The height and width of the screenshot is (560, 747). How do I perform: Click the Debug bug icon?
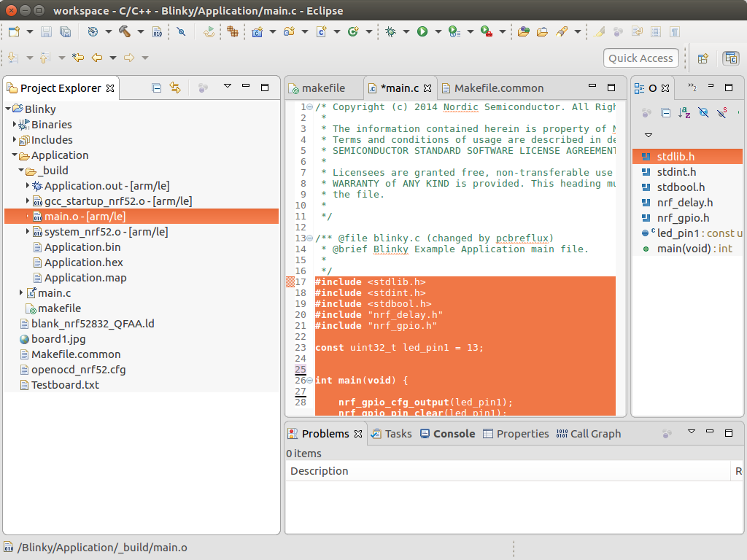391,32
